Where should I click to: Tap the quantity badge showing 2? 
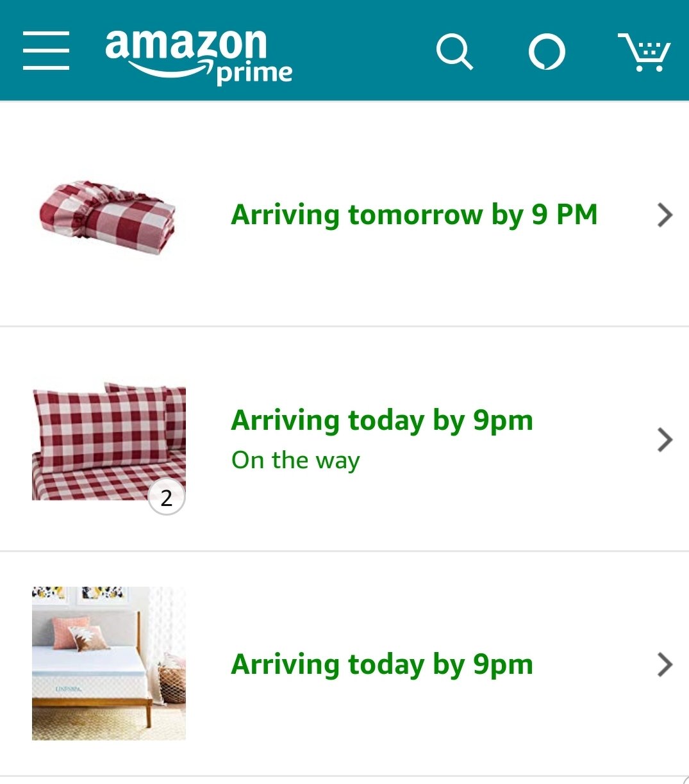pyautogui.click(x=167, y=498)
